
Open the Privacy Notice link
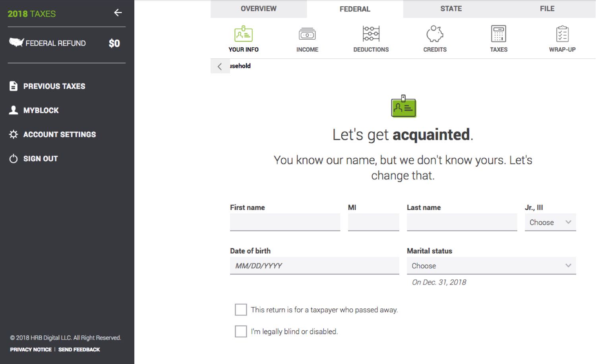[31, 350]
